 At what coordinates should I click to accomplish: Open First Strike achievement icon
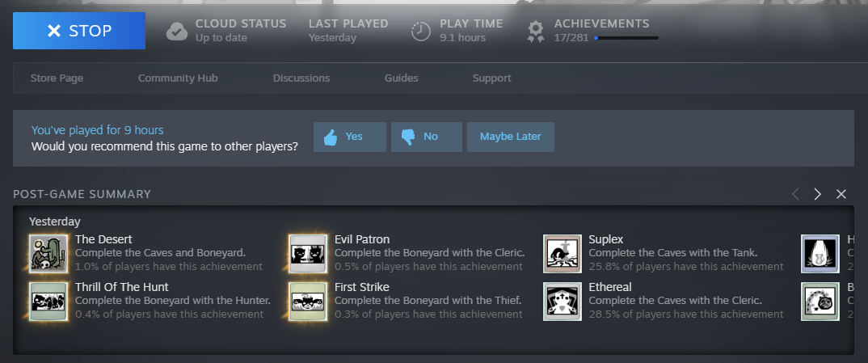tap(309, 302)
